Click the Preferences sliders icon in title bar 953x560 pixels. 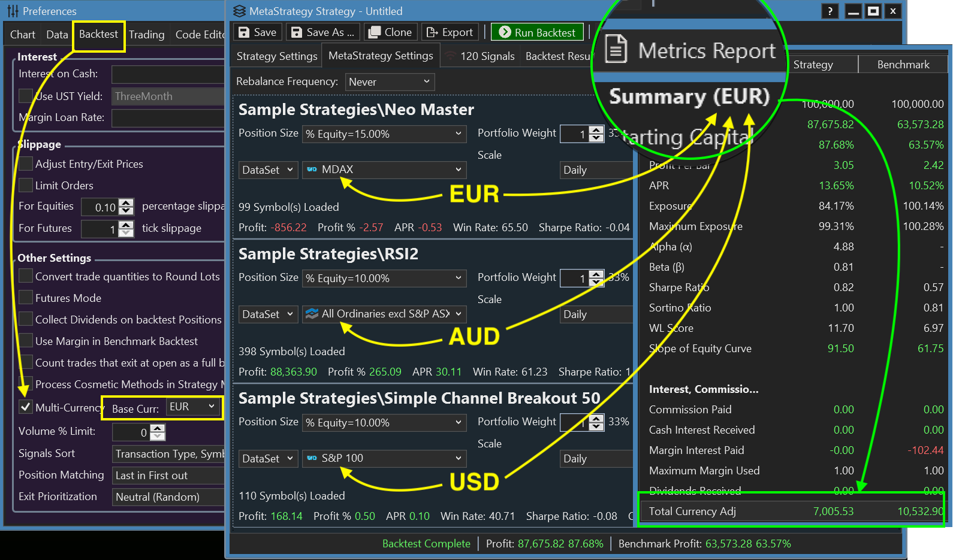(13, 11)
